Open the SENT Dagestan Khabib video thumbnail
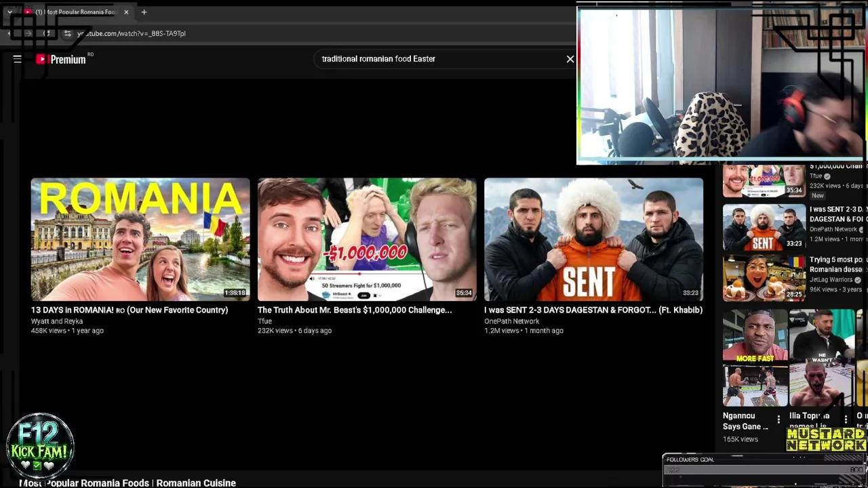Image resolution: width=868 pixels, height=488 pixels. click(x=593, y=239)
